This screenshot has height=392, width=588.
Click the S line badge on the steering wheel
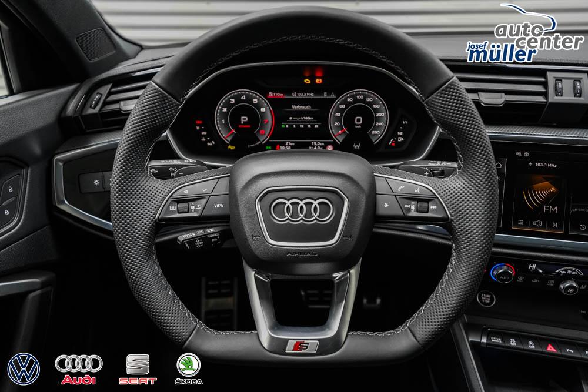302,346
